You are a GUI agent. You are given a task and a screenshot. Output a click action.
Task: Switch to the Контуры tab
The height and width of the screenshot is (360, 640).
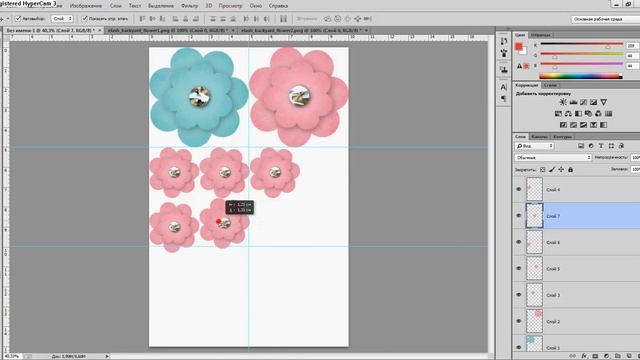pos(562,136)
